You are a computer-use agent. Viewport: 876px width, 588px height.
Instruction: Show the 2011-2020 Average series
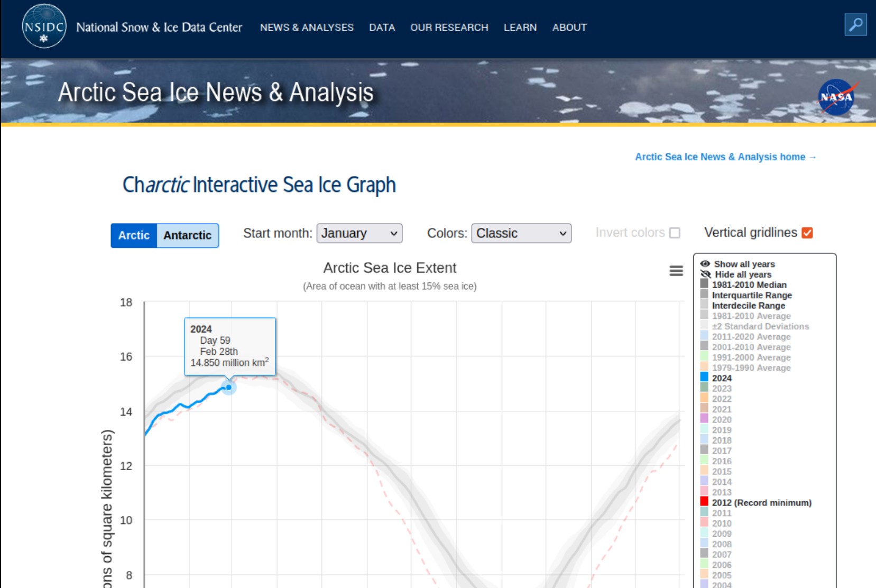coord(751,337)
